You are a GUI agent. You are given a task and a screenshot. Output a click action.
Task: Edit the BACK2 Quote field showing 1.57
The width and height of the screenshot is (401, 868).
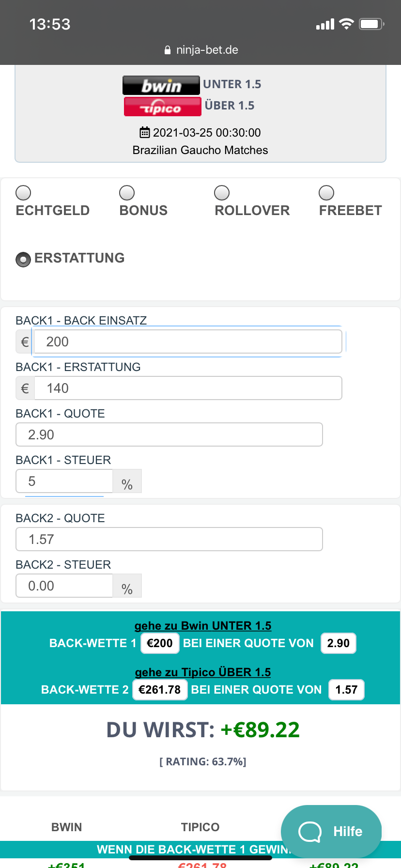point(169,539)
